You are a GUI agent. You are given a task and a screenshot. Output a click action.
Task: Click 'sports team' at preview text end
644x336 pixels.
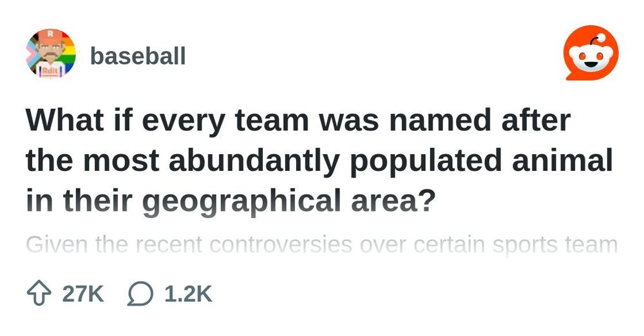(555, 244)
